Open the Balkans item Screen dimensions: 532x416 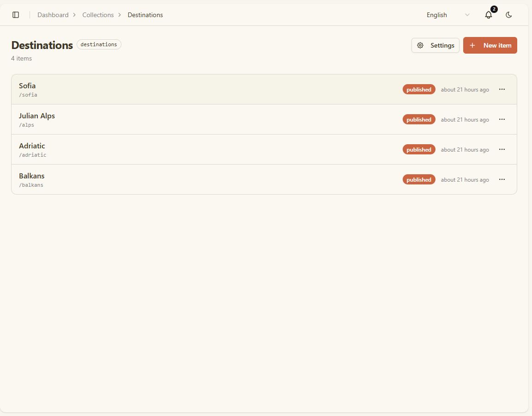coord(264,179)
